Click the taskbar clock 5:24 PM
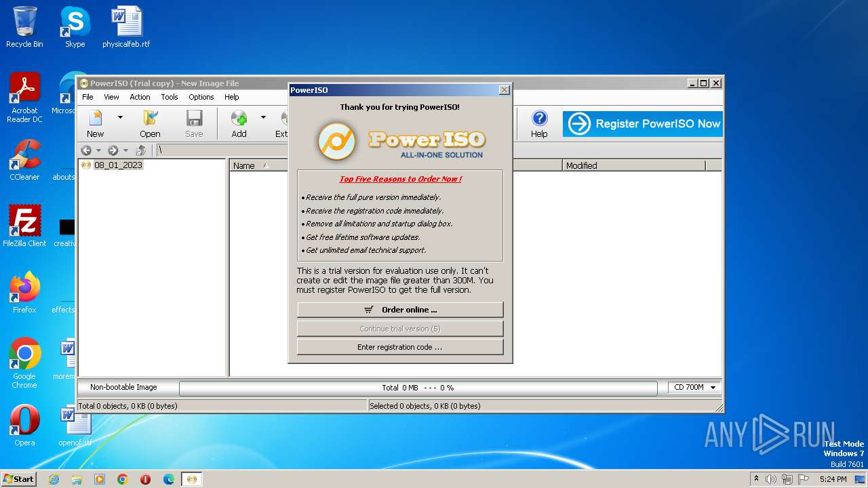 tap(833, 479)
